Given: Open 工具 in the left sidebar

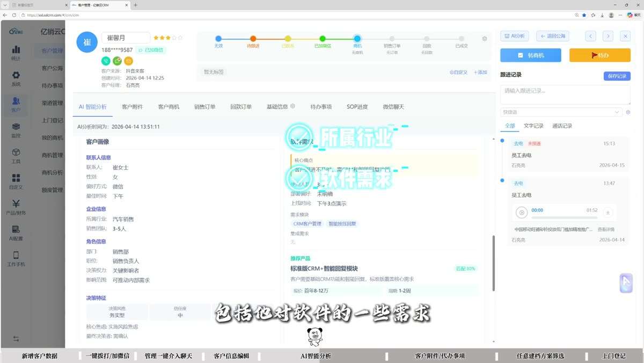Looking at the screenshot, I should click(16, 156).
